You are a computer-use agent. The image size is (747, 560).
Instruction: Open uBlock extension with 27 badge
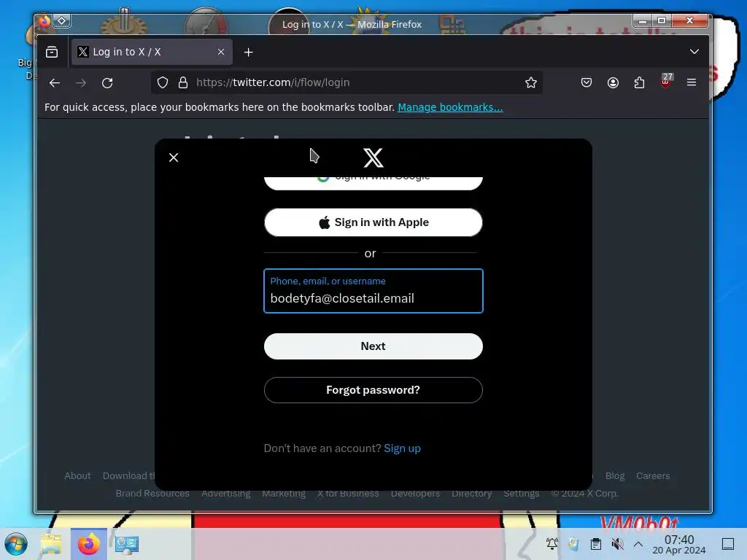(665, 82)
